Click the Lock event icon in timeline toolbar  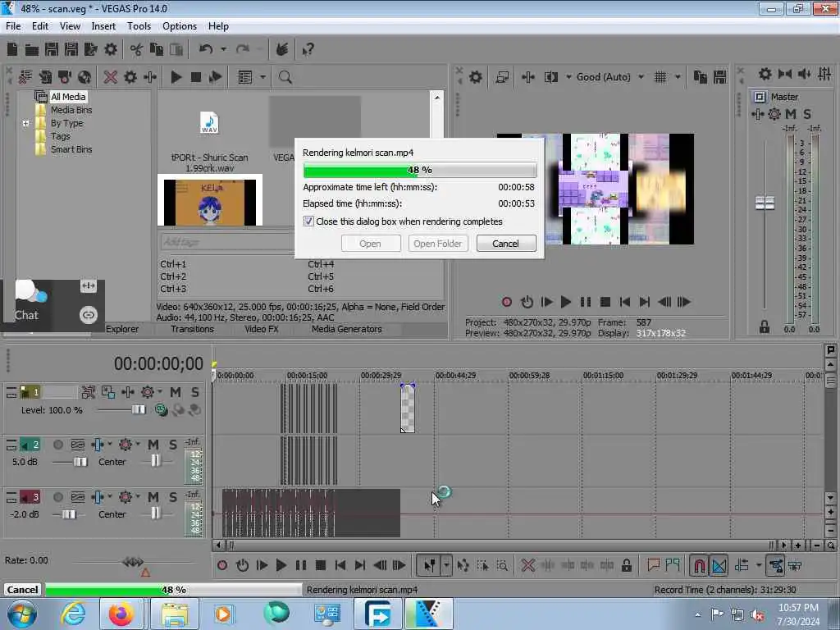click(x=626, y=565)
